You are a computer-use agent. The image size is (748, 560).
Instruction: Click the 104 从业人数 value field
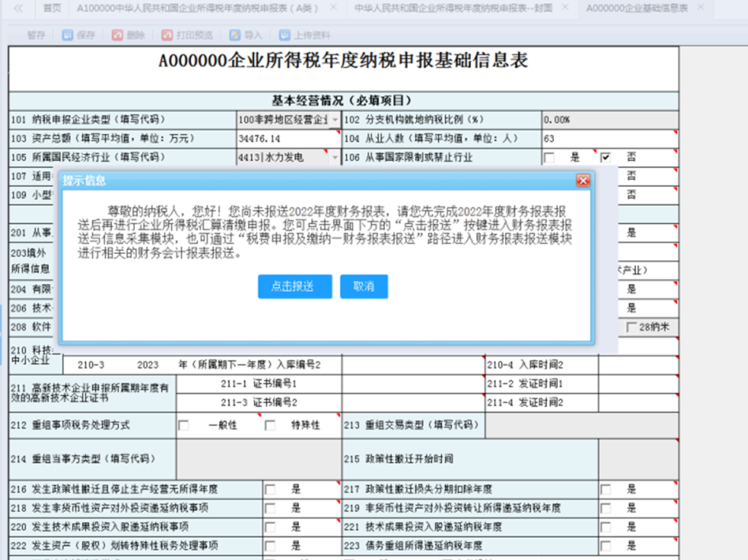click(x=610, y=138)
